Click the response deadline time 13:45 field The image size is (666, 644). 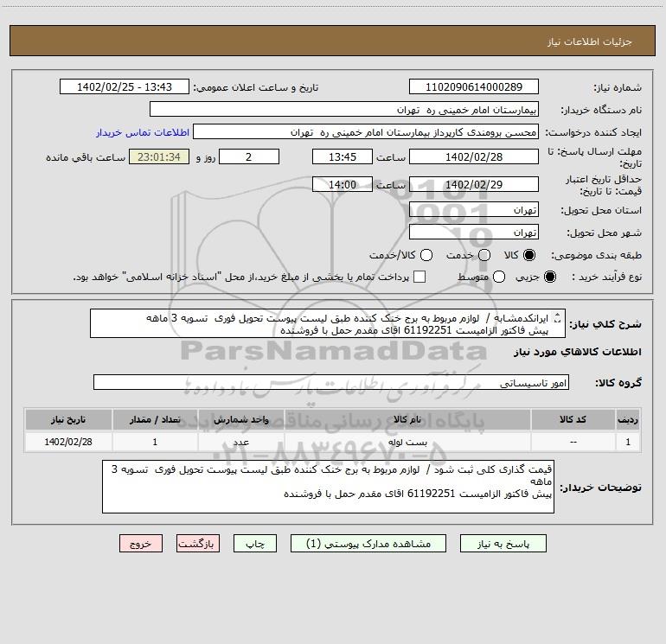(x=343, y=156)
